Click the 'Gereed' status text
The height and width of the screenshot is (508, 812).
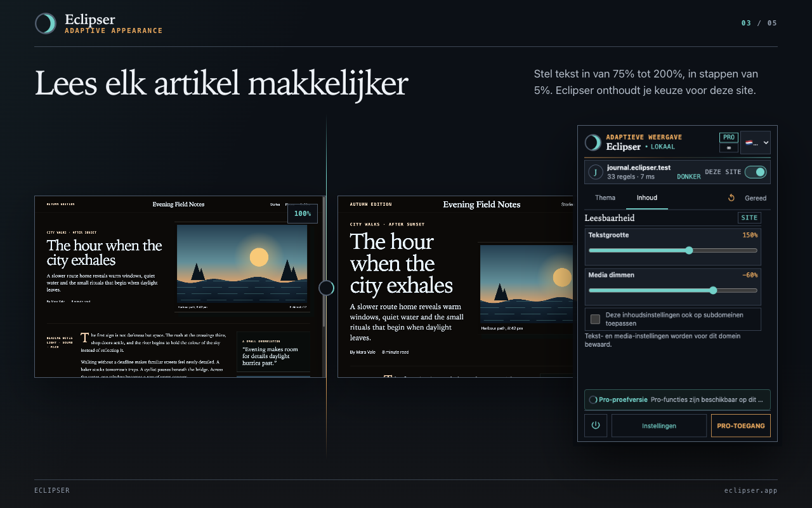coord(756,198)
